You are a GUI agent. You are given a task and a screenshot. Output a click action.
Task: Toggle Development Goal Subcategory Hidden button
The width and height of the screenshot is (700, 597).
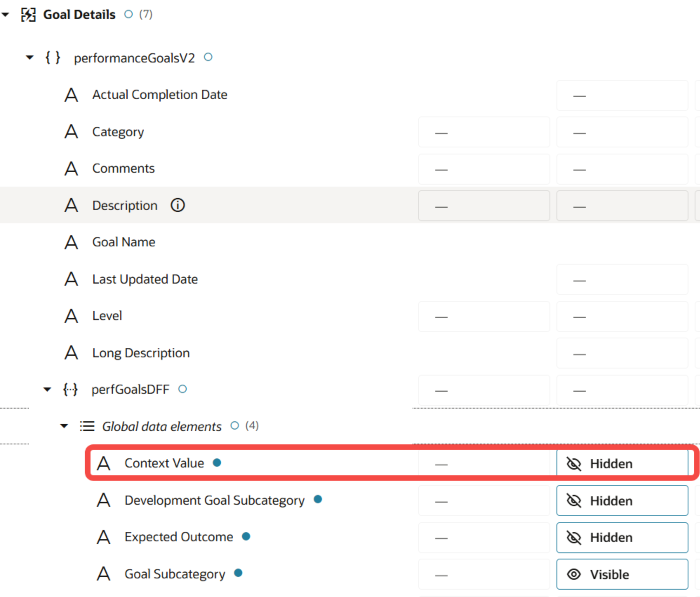[x=622, y=500]
